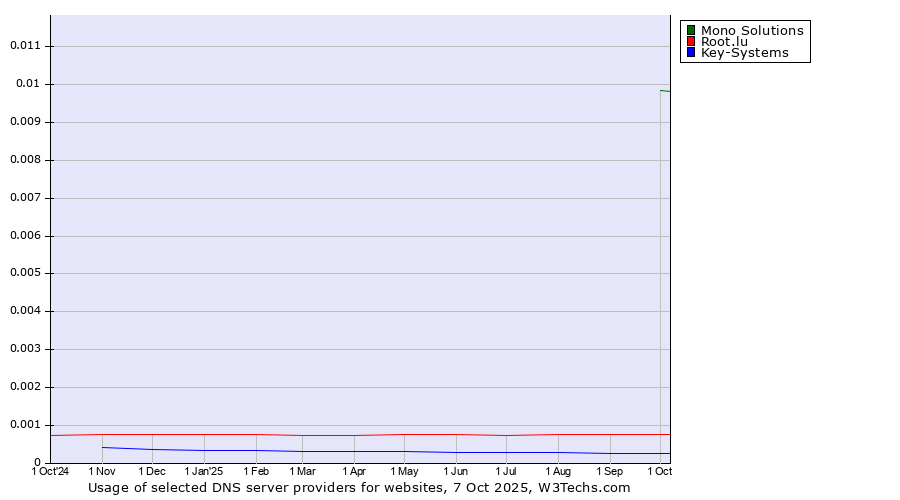Click W3Techs.com in the chart caption
The height and width of the screenshot is (500, 900).
[584, 488]
